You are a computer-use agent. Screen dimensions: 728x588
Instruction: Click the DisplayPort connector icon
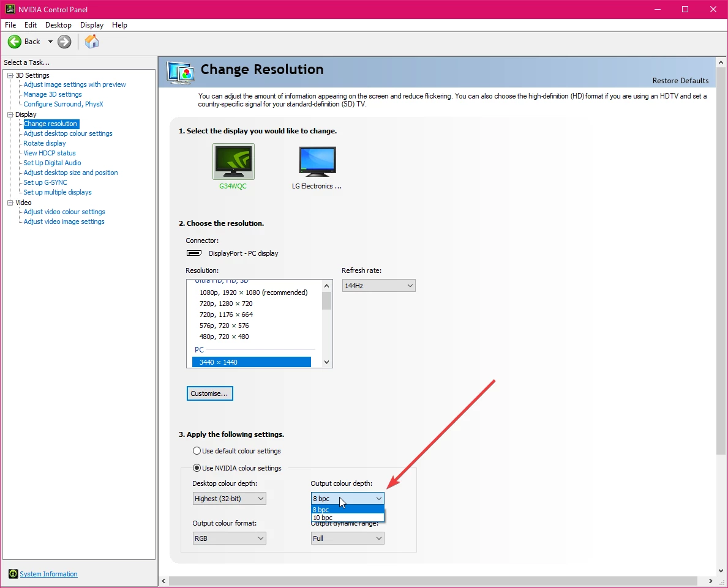coord(193,253)
